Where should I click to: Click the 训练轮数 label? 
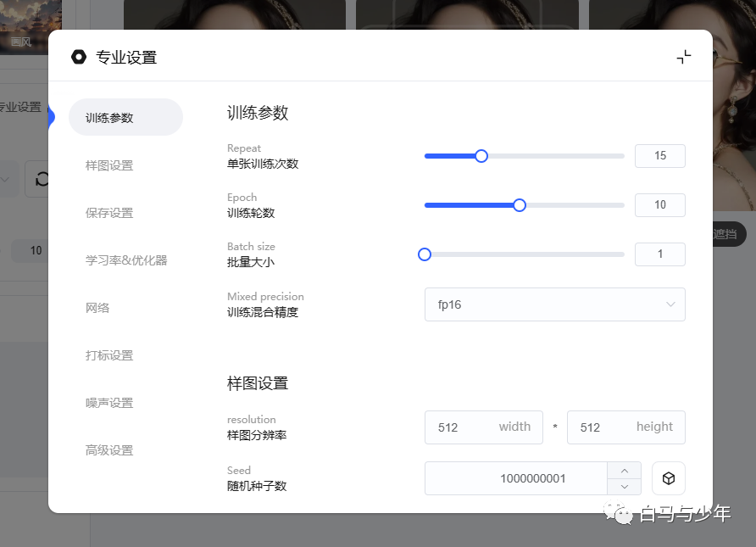(x=251, y=213)
